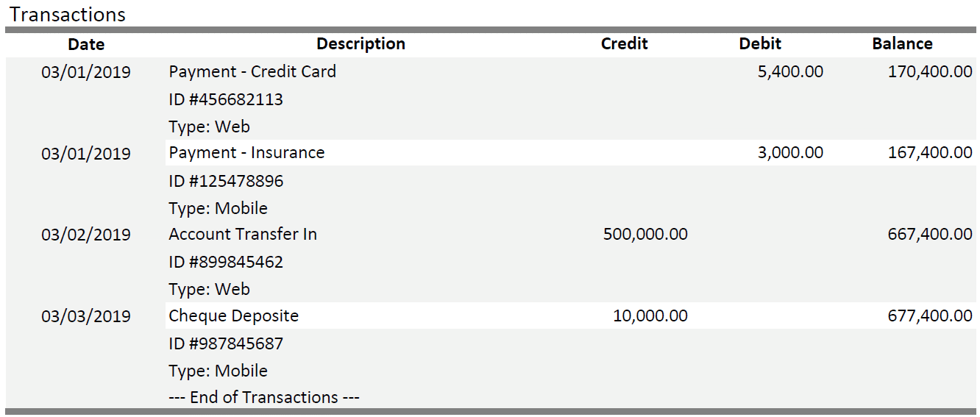The width and height of the screenshot is (980, 417).
Task: Select the Payment - Credit Card description
Action: click(252, 72)
